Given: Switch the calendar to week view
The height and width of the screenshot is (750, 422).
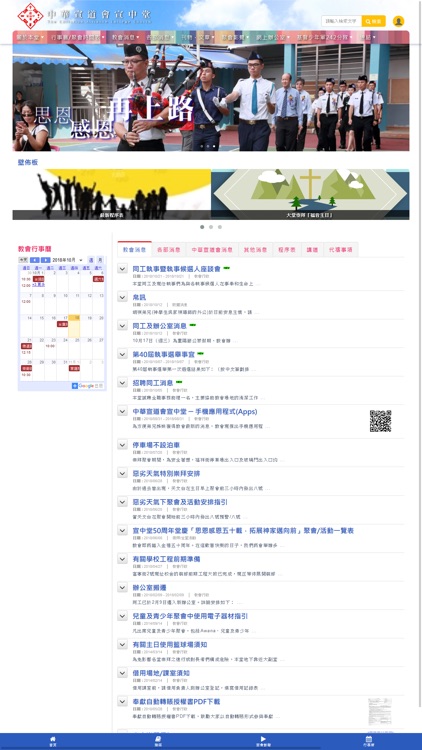Looking at the screenshot, I should click(91, 260).
